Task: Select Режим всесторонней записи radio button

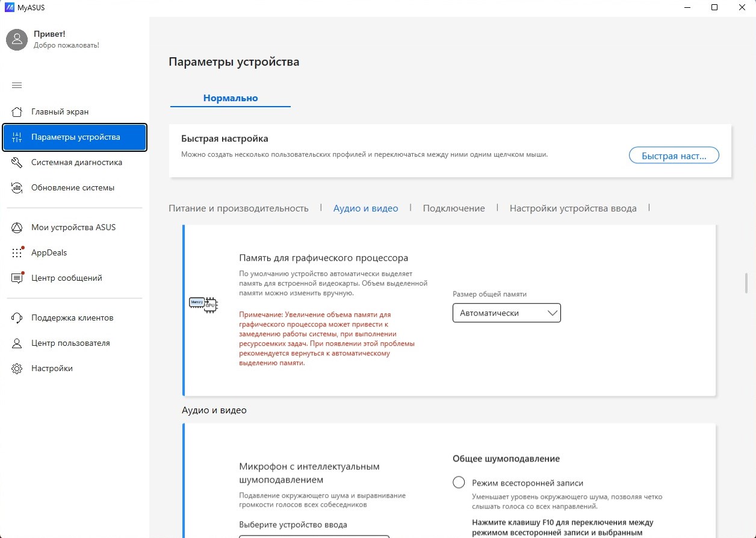Action: click(x=459, y=483)
